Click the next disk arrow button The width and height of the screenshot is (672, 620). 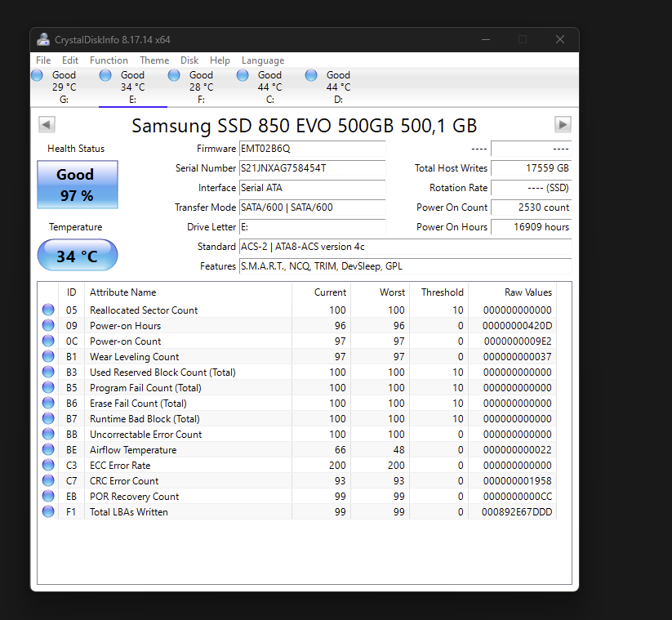coord(563,125)
